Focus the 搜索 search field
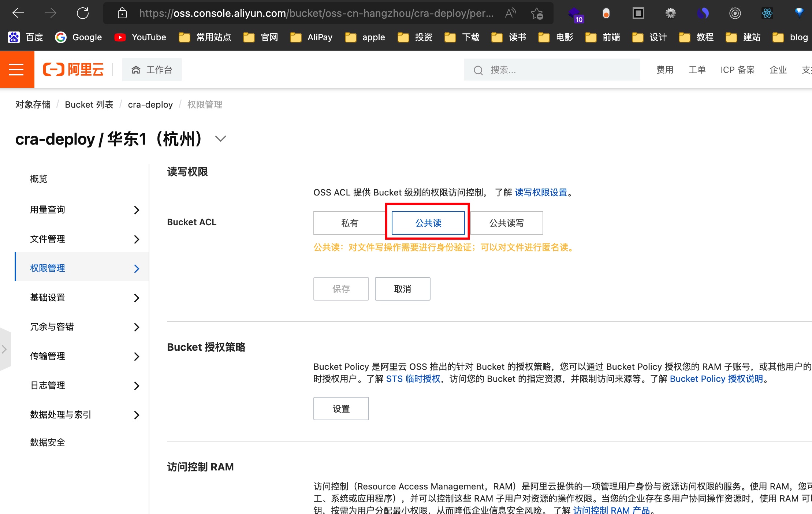 coord(552,70)
